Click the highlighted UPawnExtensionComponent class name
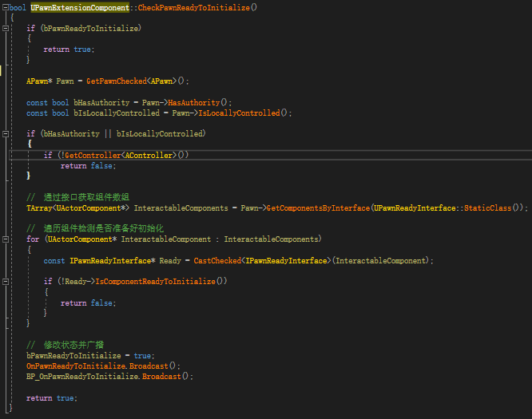 (80, 7)
